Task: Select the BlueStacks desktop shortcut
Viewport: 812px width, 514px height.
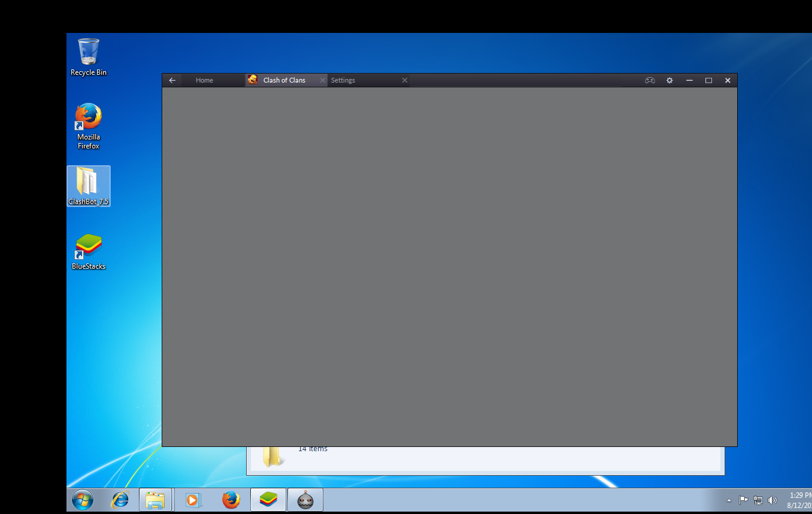Action: [x=89, y=252]
